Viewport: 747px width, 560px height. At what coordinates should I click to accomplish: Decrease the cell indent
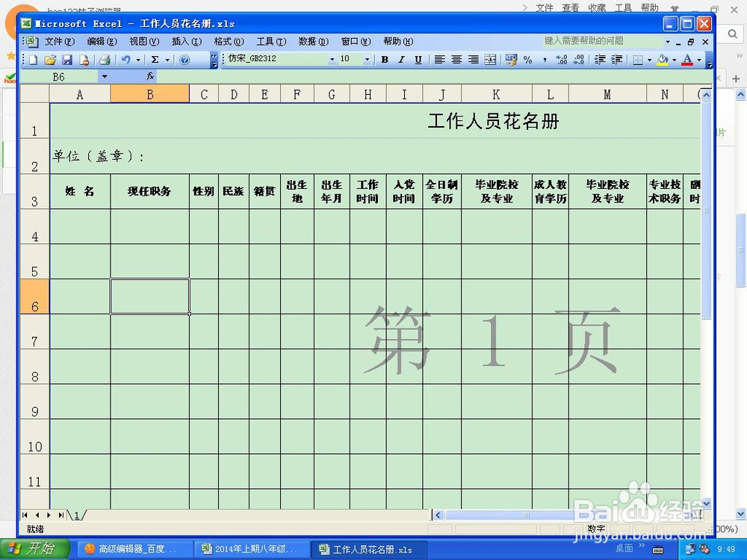coord(600,60)
